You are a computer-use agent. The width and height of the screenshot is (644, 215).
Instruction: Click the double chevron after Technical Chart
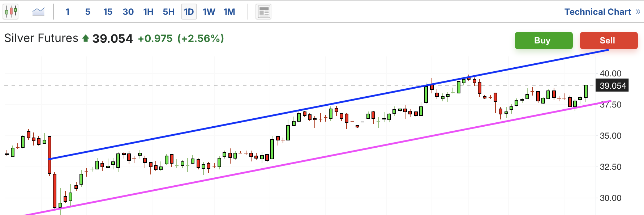pyautogui.click(x=638, y=12)
